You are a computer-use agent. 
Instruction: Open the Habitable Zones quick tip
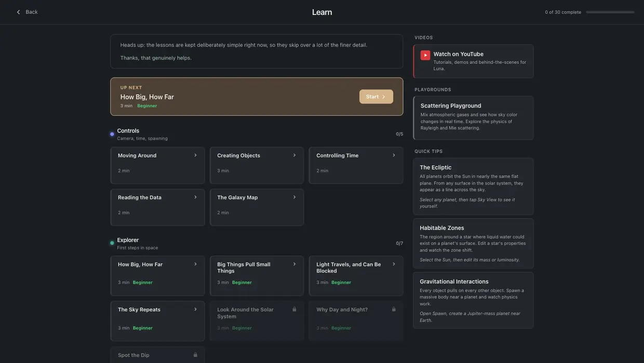tap(474, 243)
